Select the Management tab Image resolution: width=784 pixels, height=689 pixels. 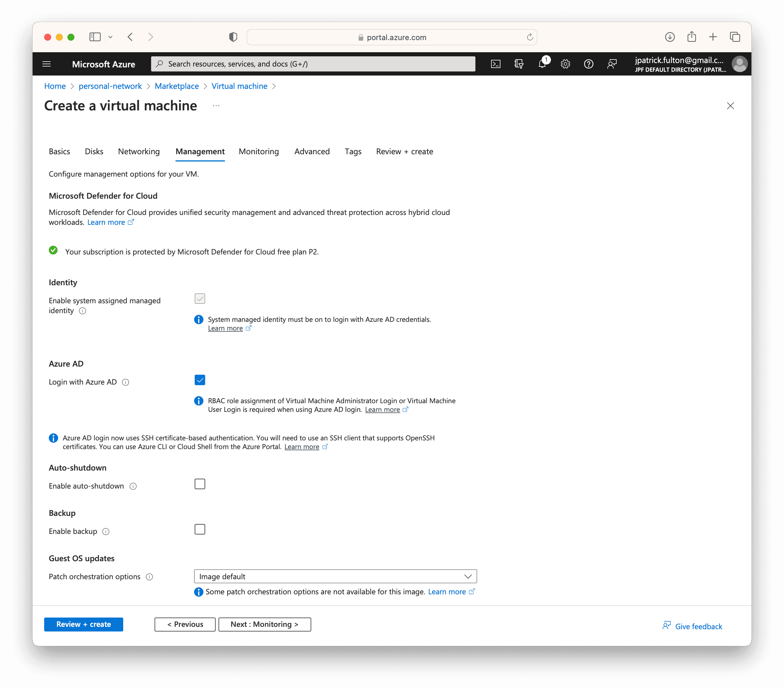[200, 151]
